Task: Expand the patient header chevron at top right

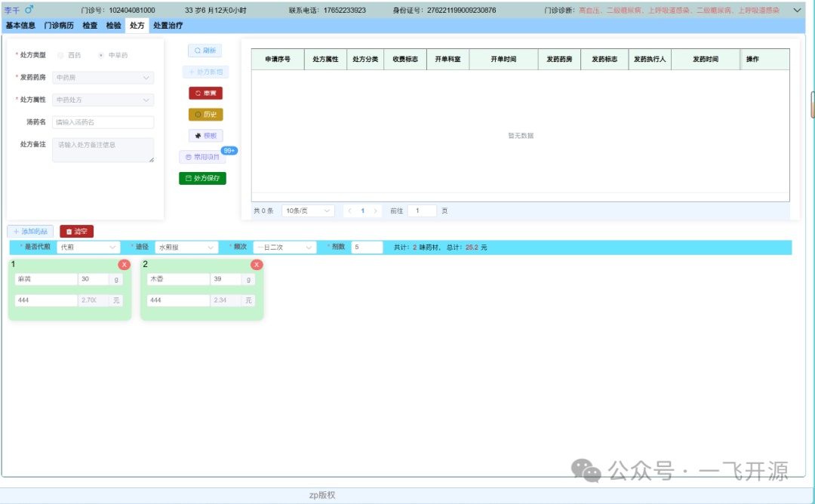Action: (x=797, y=10)
